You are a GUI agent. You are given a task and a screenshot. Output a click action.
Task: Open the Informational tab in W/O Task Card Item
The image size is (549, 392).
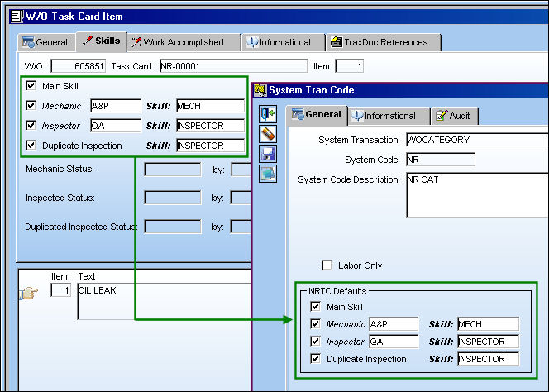click(284, 42)
